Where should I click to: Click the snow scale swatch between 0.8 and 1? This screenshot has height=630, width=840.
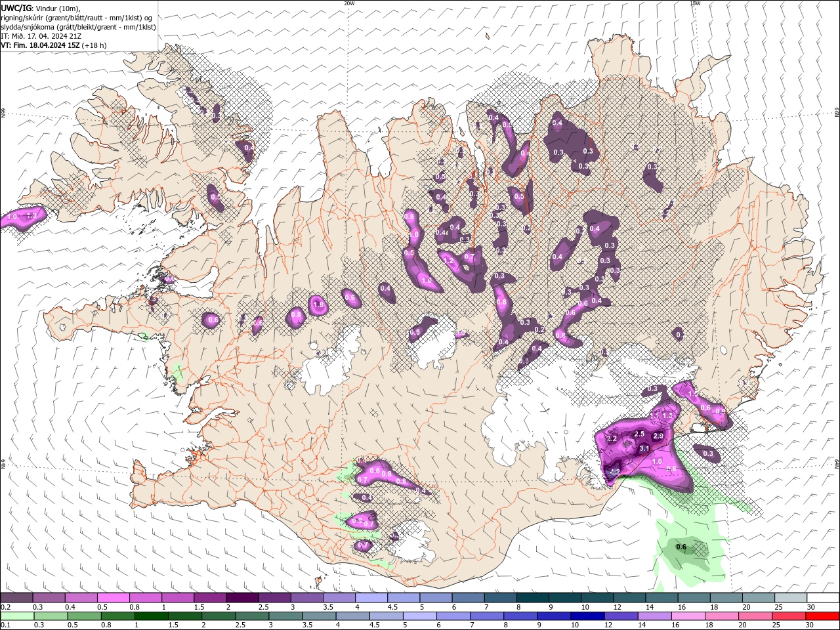point(146,598)
